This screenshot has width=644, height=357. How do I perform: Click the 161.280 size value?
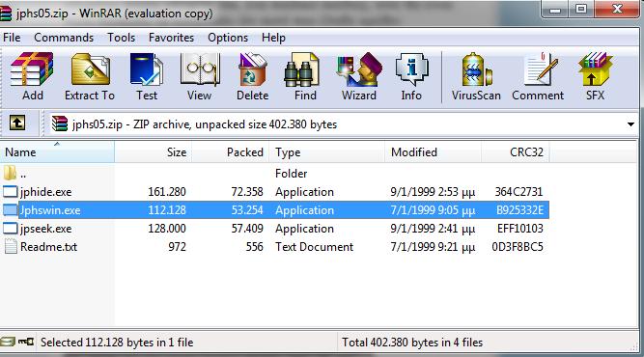coord(167,192)
